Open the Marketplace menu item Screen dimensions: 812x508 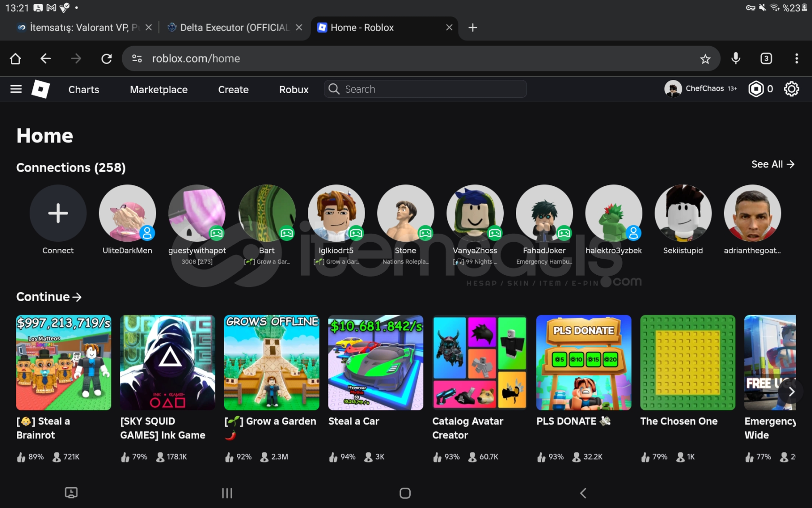159,89
